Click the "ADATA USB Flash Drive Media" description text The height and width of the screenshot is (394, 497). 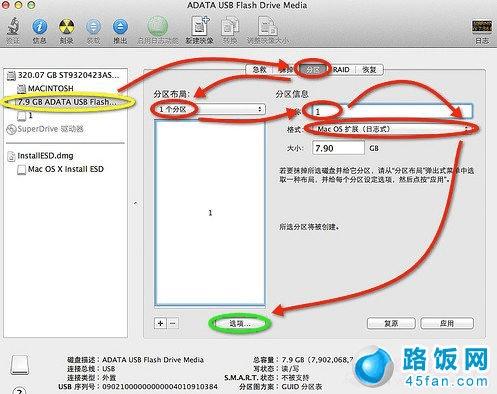pyautogui.click(x=153, y=360)
